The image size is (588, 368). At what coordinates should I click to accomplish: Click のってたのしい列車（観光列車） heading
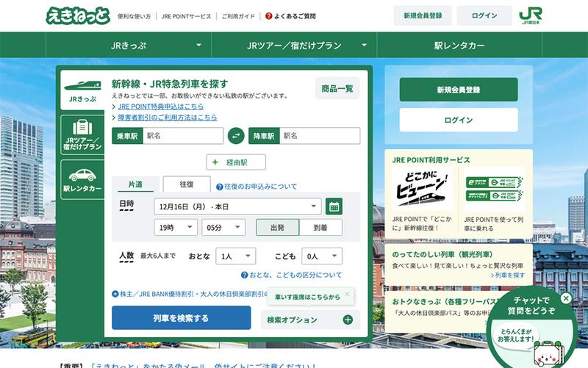[x=442, y=254]
